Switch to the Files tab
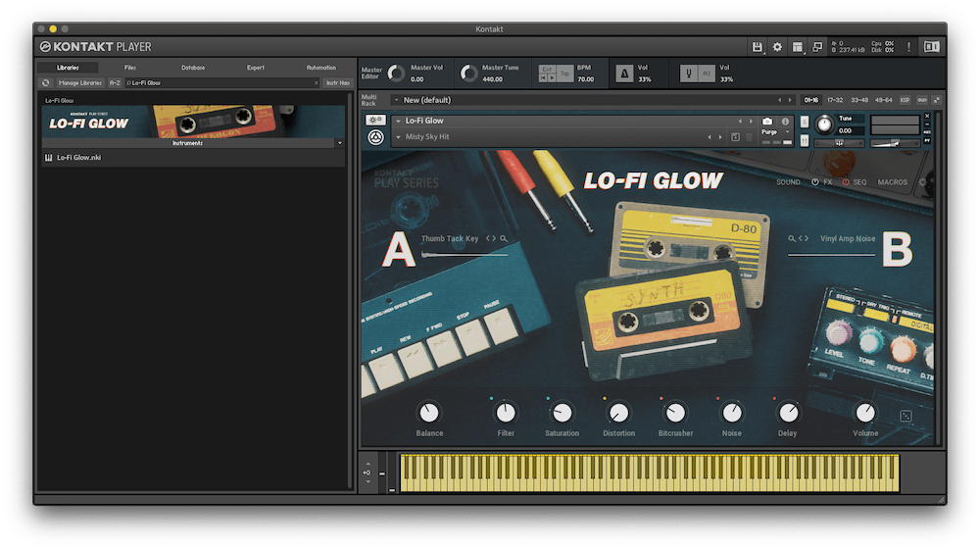Image resolution: width=980 pixels, height=549 pixels. 130,68
